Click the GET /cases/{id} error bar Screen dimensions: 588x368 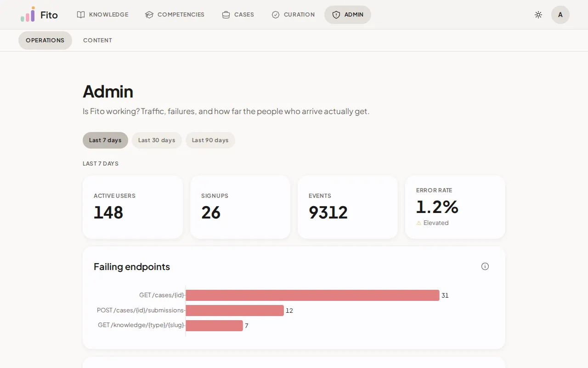pyautogui.click(x=312, y=295)
